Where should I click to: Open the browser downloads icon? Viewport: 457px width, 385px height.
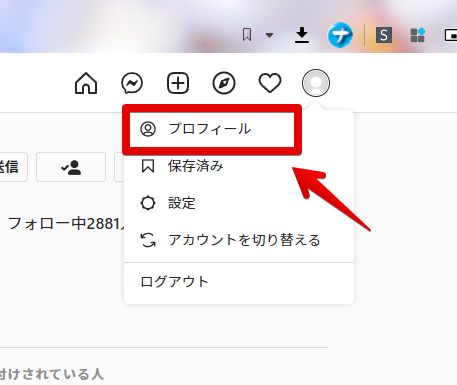click(x=302, y=35)
